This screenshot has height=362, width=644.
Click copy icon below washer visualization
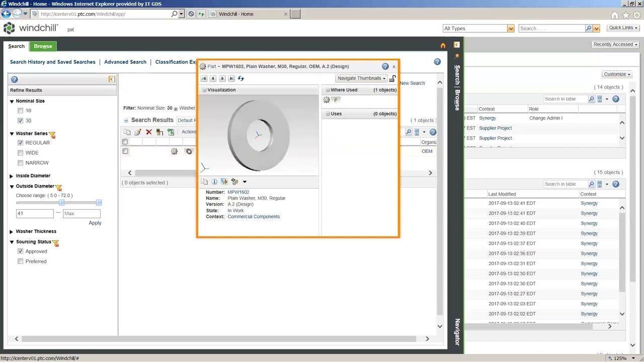click(x=204, y=182)
